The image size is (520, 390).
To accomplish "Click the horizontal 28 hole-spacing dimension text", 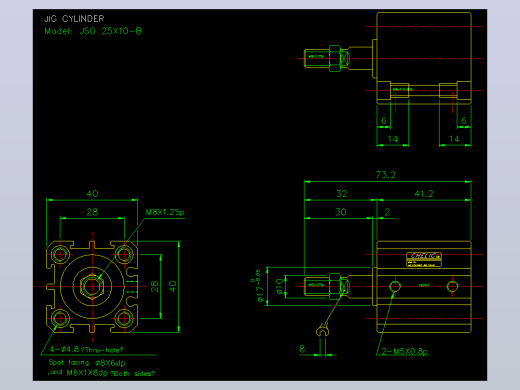I will 92,212.
